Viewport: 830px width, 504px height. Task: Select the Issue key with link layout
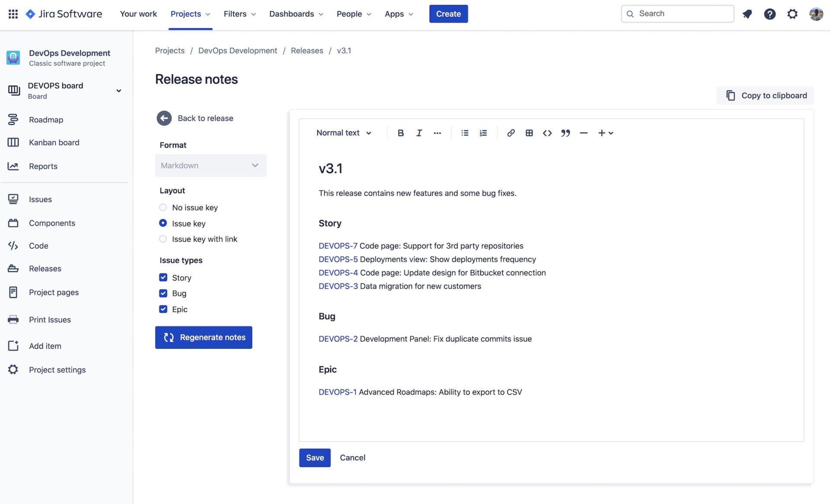(x=163, y=239)
